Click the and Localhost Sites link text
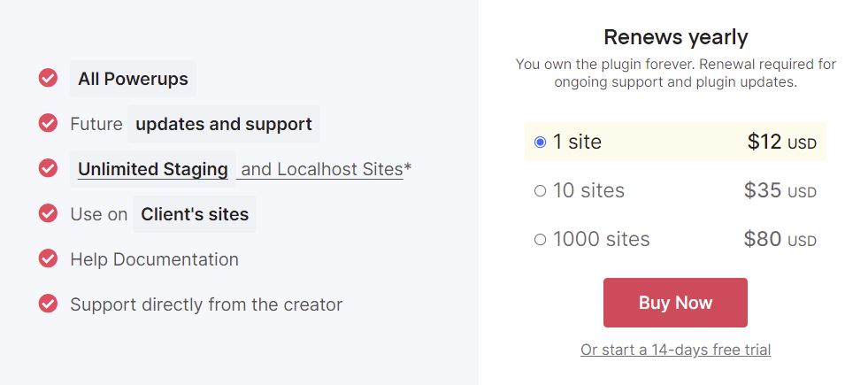 pyautogui.click(x=322, y=170)
